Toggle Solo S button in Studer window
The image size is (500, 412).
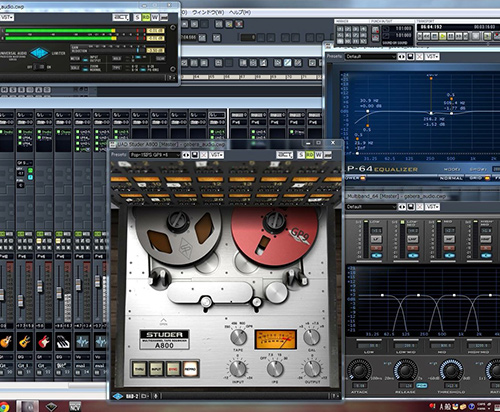tap(301, 155)
